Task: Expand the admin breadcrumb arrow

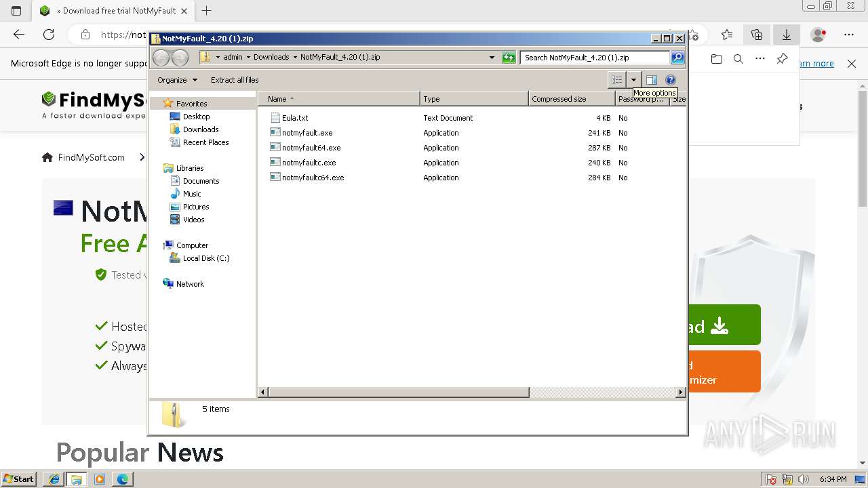Action: tap(248, 58)
